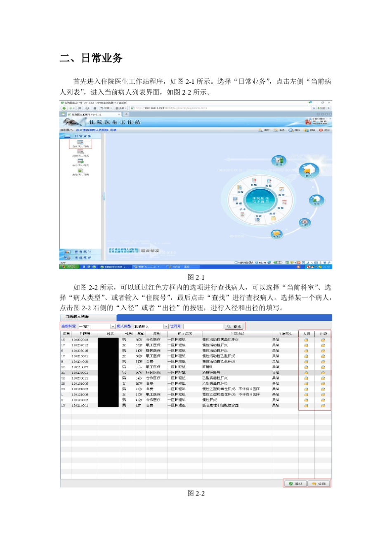Click the browser refresh button

[x=87, y=108]
